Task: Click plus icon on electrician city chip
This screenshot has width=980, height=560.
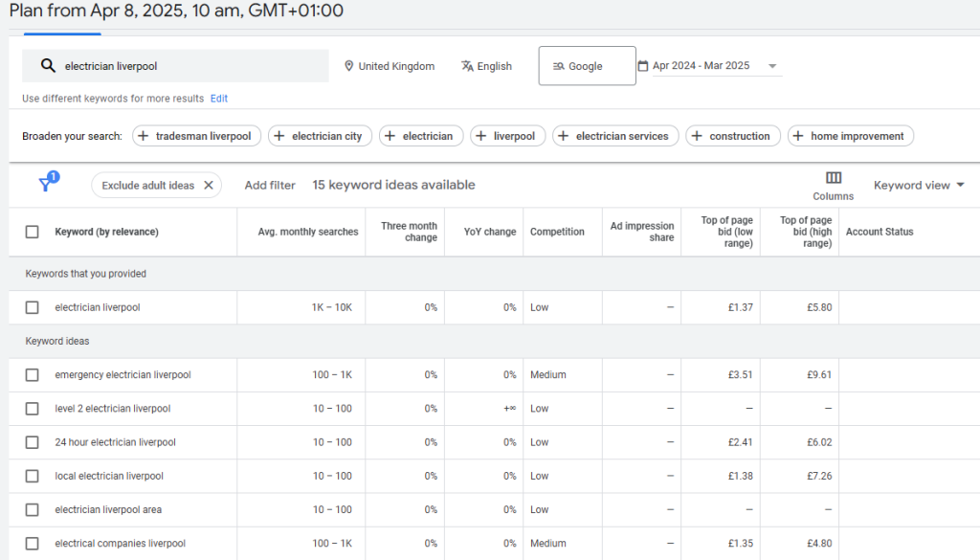Action: tap(279, 136)
